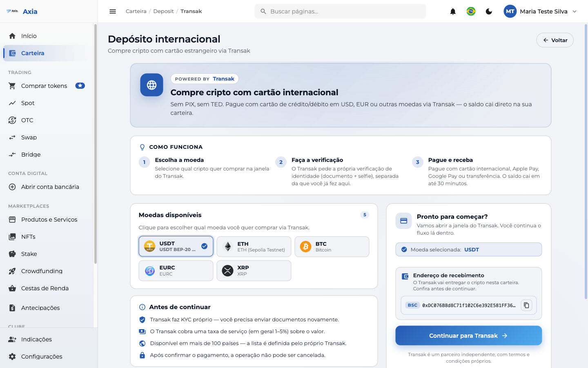588x368 pixels.
Task: Go to Início in sidebar
Action: (x=45, y=36)
